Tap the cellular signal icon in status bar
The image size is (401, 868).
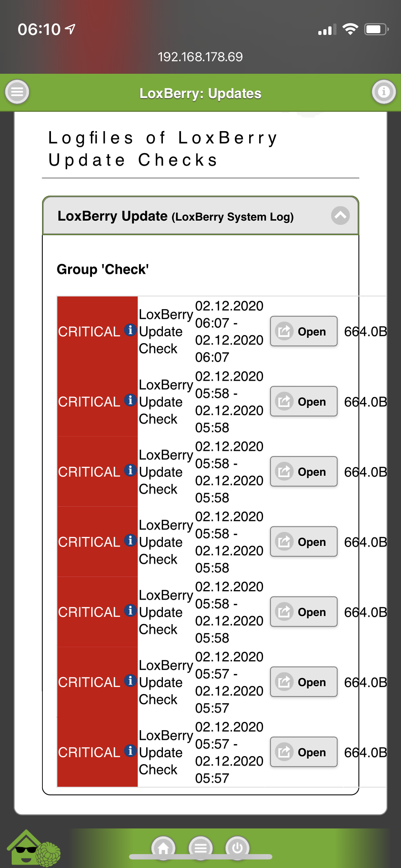click(327, 30)
